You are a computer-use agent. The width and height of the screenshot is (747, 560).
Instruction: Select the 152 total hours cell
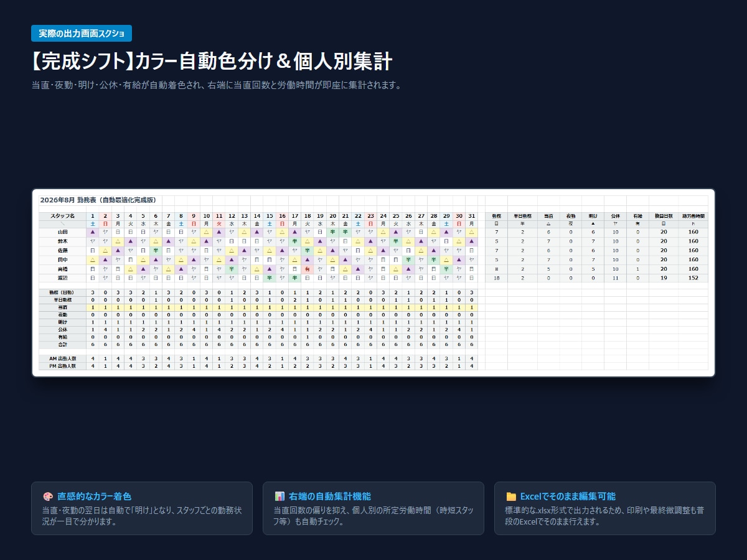(693, 278)
